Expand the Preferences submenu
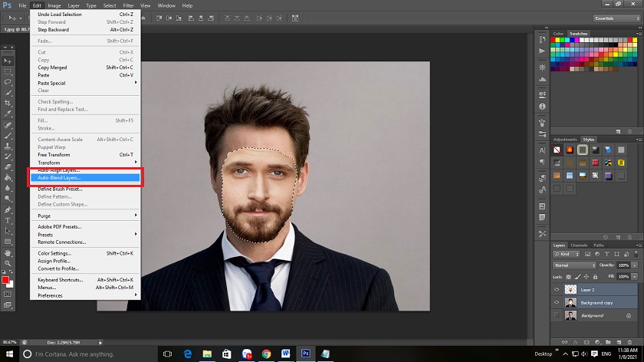 point(85,295)
